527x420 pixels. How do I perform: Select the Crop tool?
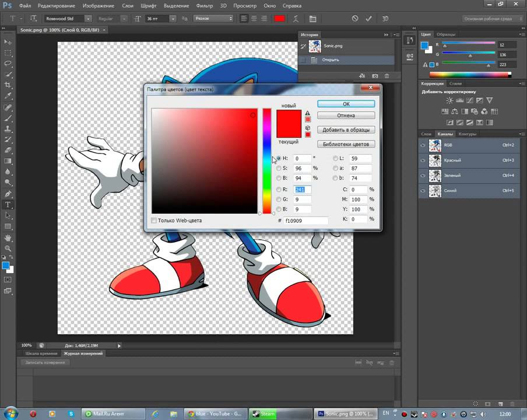click(8, 85)
